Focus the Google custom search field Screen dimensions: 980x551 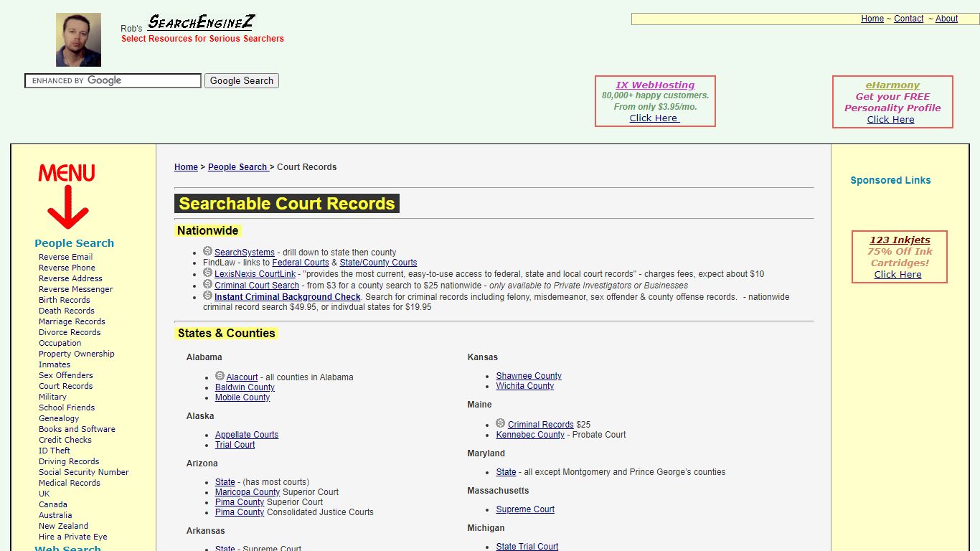click(x=113, y=81)
